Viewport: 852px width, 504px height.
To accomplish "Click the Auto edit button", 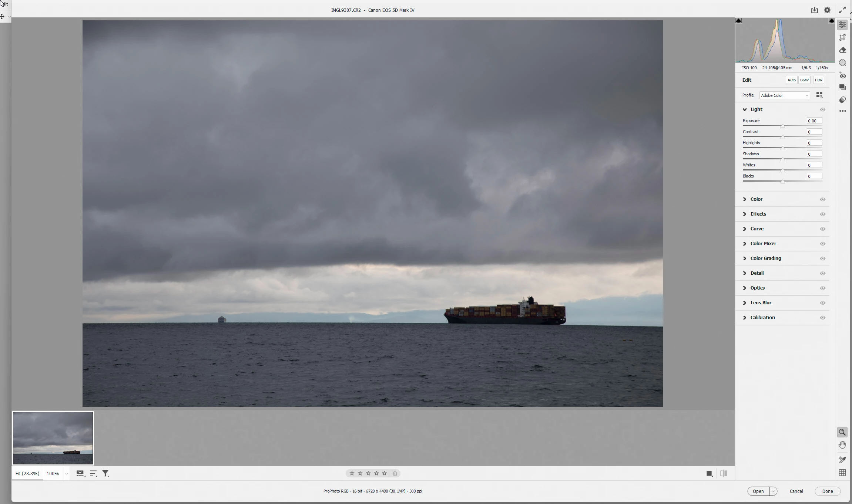I will pos(791,80).
